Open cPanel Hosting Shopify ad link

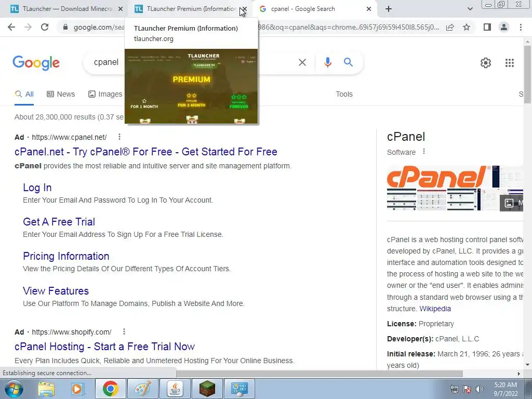coord(104,347)
